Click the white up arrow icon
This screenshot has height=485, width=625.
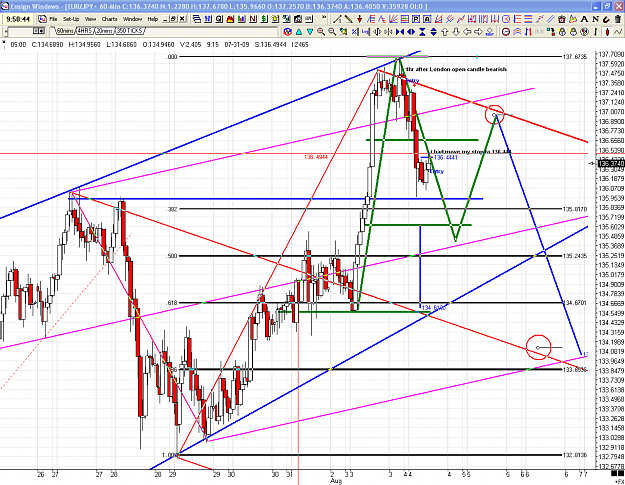click(444, 31)
